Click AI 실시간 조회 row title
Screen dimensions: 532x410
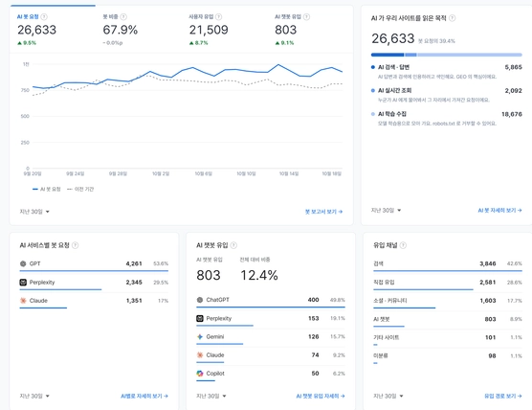click(x=394, y=90)
